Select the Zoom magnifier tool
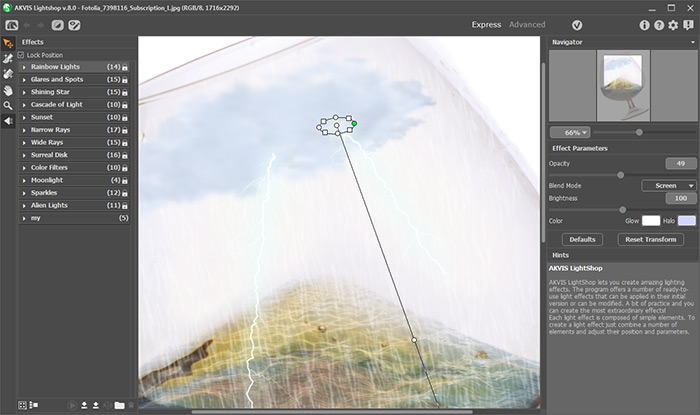The height and width of the screenshot is (415, 700). pyautogui.click(x=8, y=106)
